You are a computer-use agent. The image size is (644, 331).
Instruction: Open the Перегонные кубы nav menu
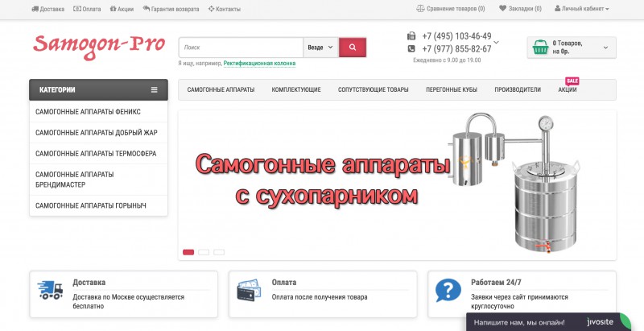tap(452, 89)
